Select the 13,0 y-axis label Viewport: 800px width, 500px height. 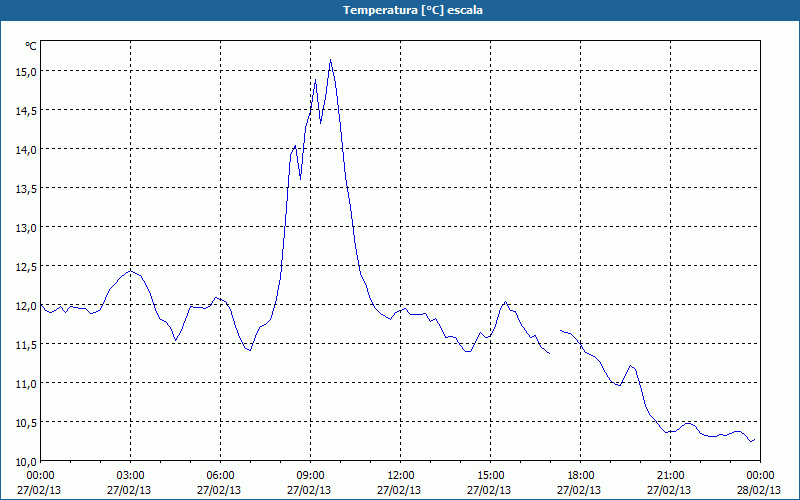(x=26, y=228)
